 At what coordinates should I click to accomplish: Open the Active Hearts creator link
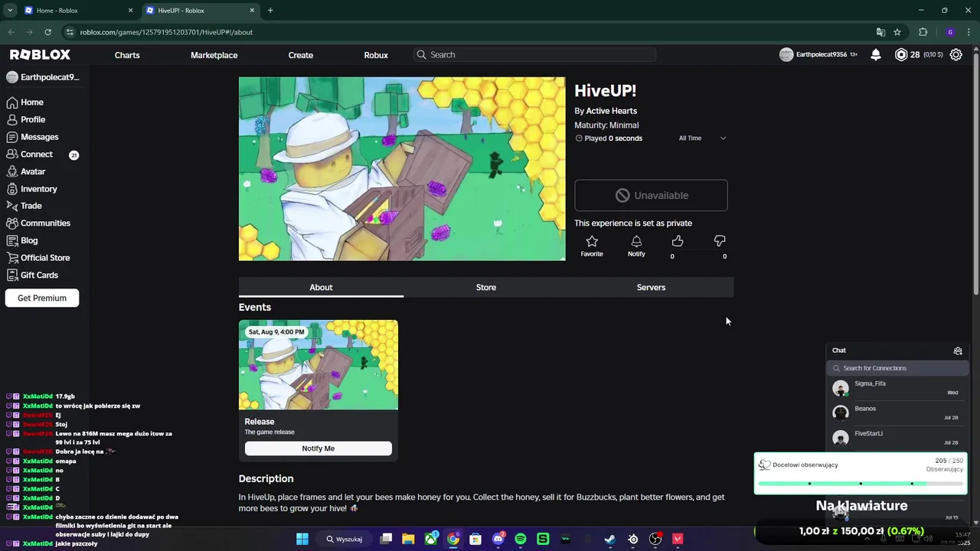point(611,111)
